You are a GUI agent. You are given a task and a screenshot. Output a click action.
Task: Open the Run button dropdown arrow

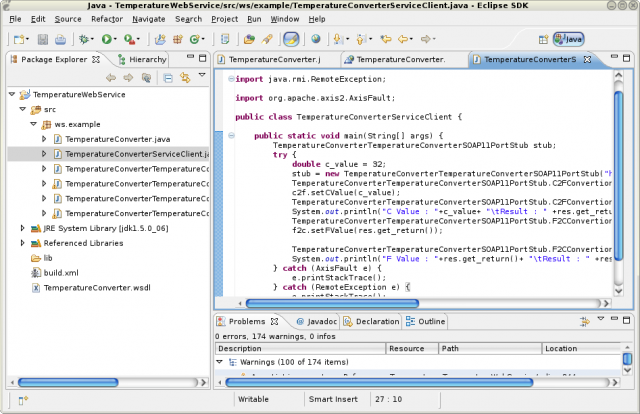click(x=116, y=39)
